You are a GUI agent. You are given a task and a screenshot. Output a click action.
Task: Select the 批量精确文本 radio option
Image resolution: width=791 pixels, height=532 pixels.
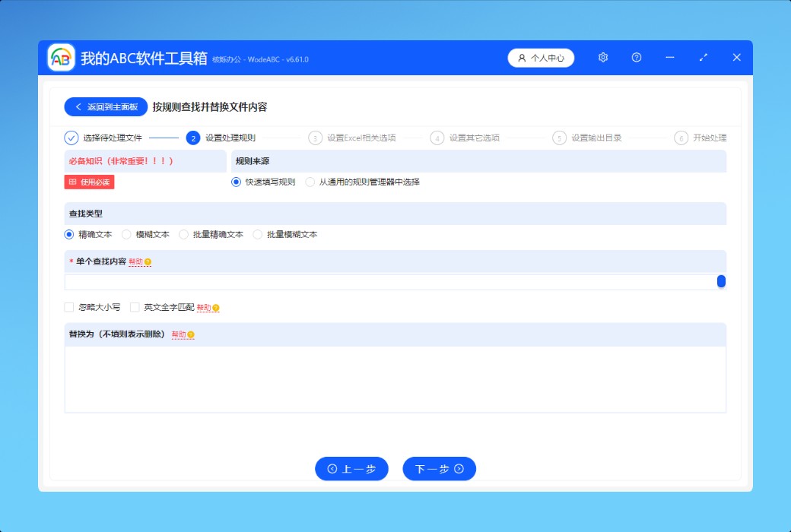184,235
